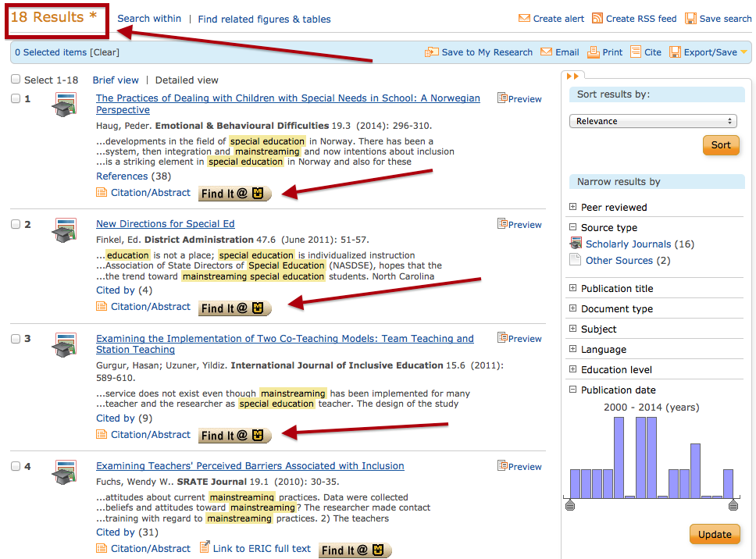This screenshot has width=756, height=559.
Task: Expand the Peer reviewed filter
Action: click(x=573, y=206)
